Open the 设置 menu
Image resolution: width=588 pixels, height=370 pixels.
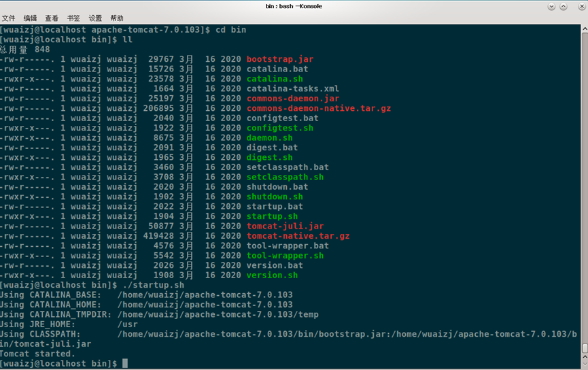point(95,18)
